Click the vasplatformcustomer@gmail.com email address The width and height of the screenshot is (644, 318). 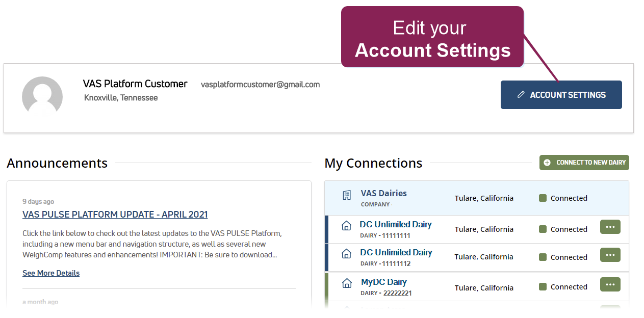(260, 85)
